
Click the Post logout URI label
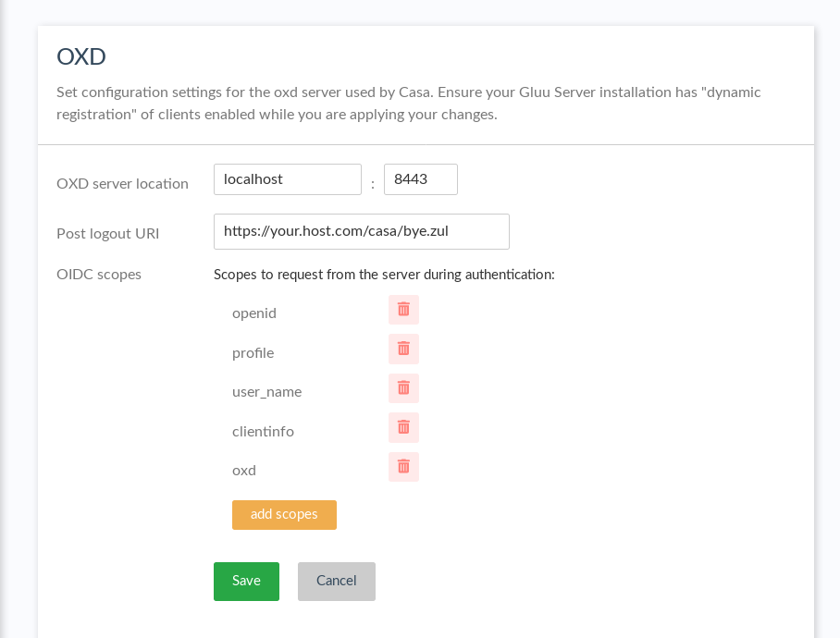pos(107,234)
